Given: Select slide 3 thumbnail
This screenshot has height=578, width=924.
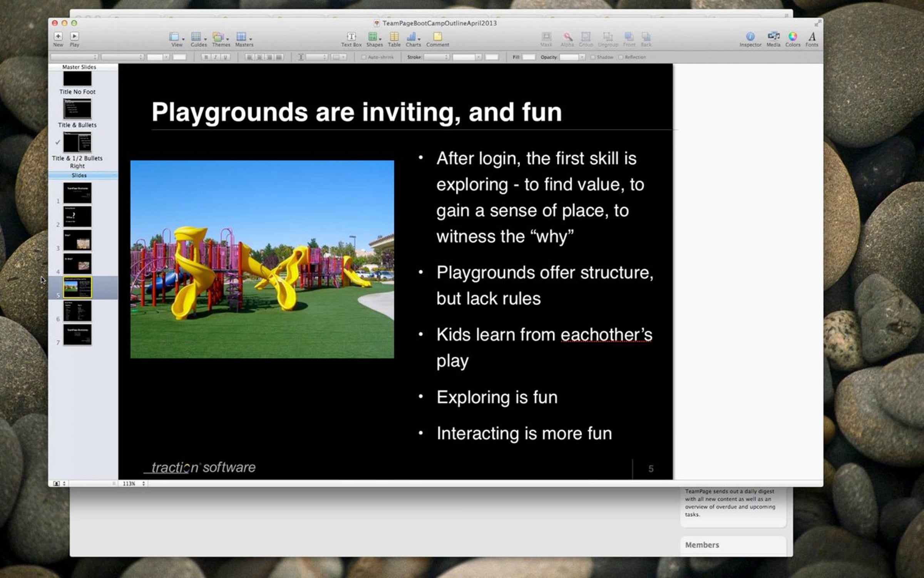Looking at the screenshot, I should 77,240.
